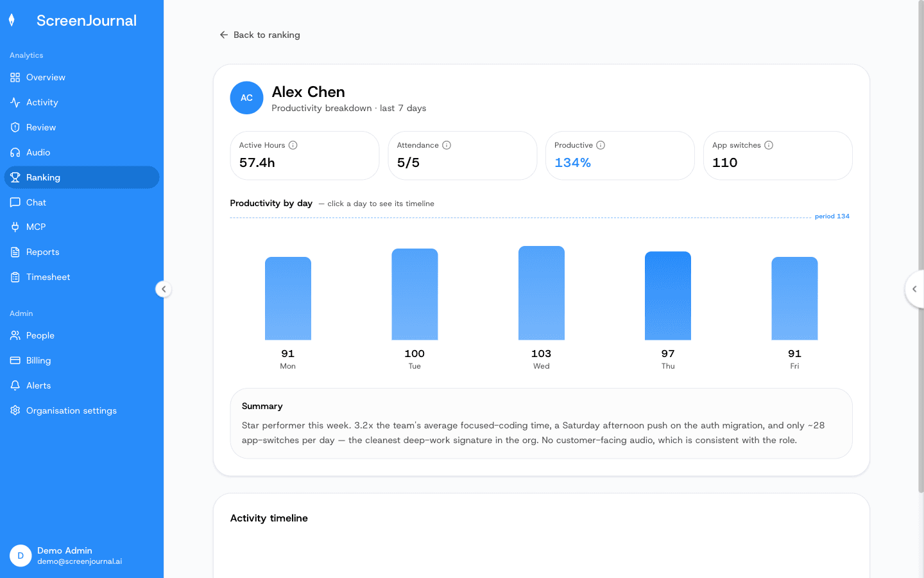Click the People users icon

tap(15, 336)
